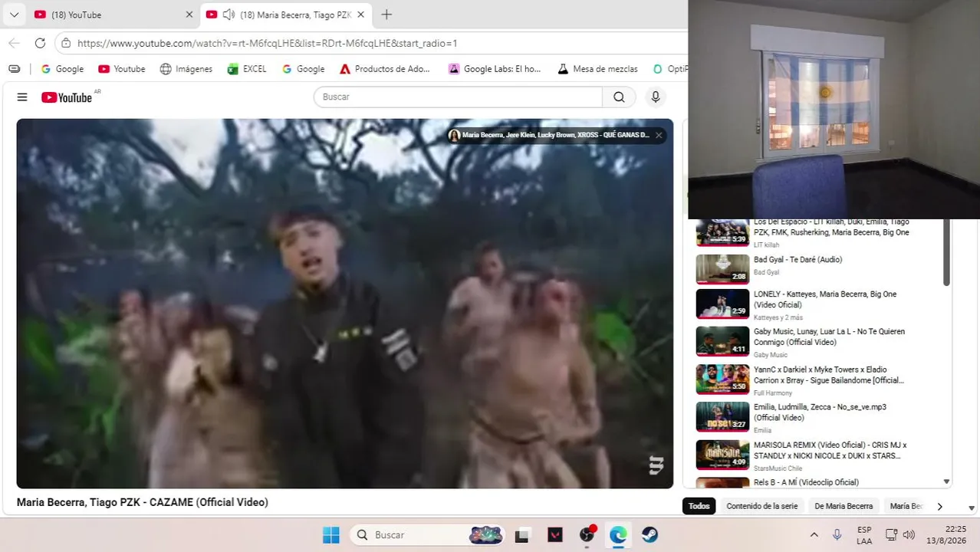Show more filter chips with right arrow
The image size is (980, 552).
pyautogui.click(x=939, y=506)
